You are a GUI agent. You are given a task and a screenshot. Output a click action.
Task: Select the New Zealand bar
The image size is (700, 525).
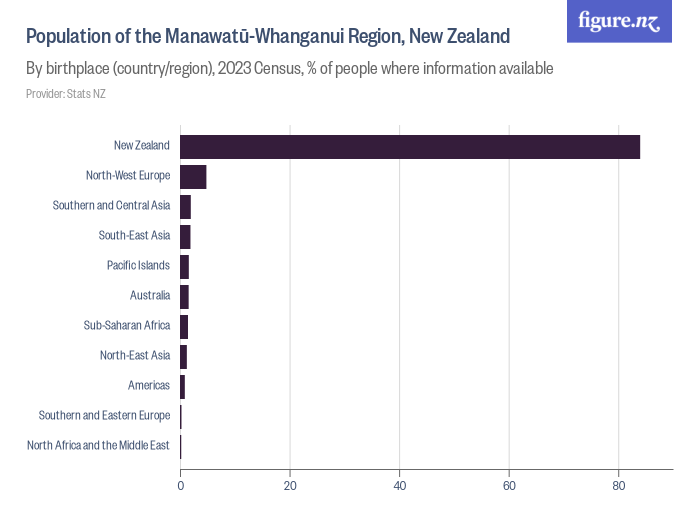tap(410, 146)
